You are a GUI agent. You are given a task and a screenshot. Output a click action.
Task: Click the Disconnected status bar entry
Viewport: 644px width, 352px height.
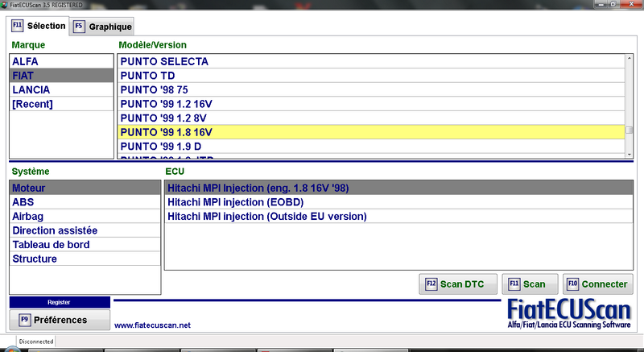[35, 342]
